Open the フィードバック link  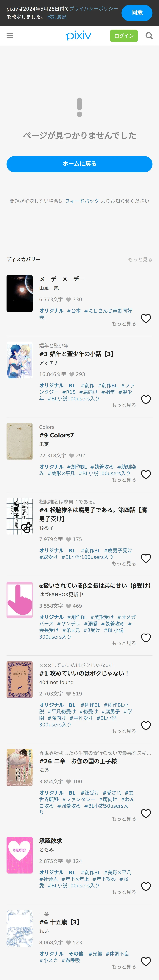pyautogui.click(x=82, y=201)
